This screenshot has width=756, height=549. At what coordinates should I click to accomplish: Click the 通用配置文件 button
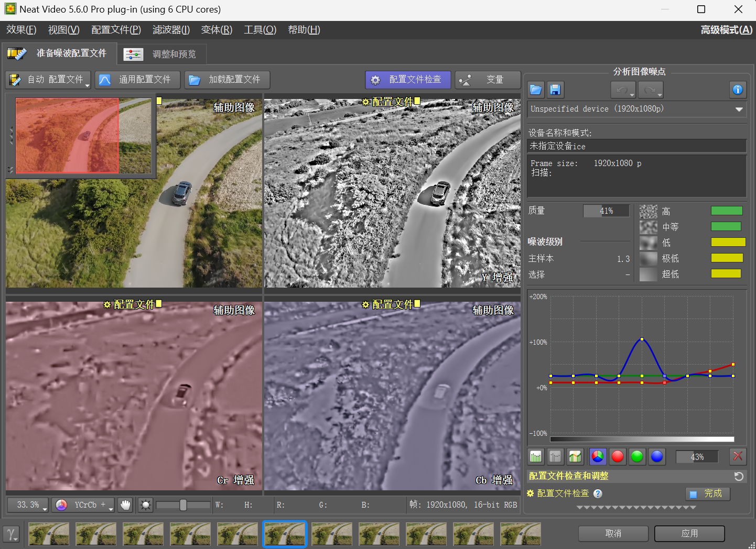pyautogui.click(x=137, y=80)
